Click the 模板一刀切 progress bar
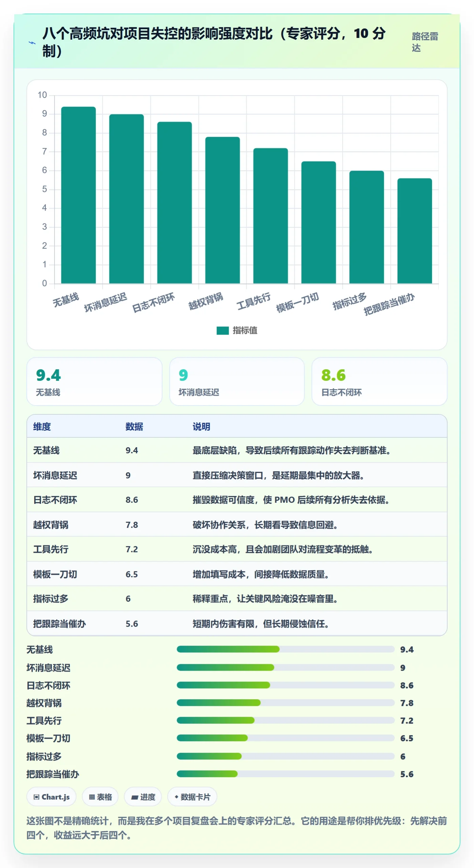 coord(286,738)
